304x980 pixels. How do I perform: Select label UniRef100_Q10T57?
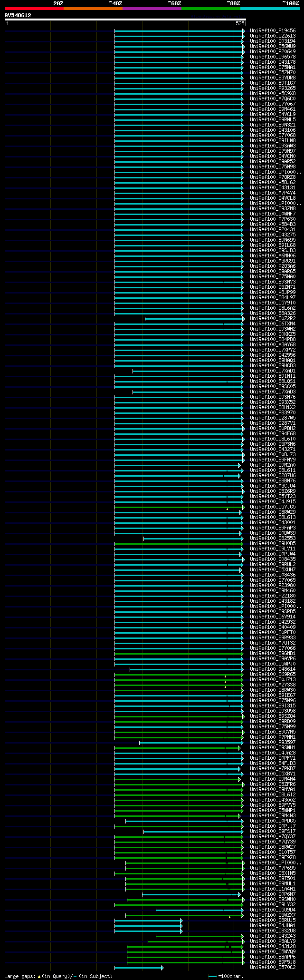[x=273, y=852]
